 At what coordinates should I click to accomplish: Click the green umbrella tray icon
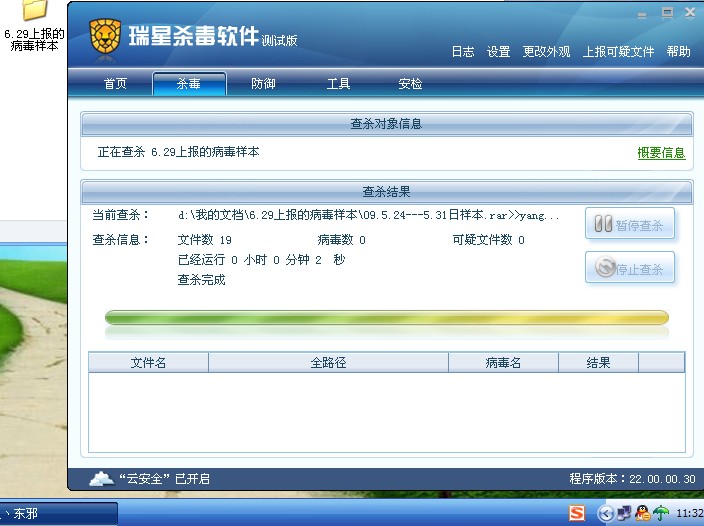coord(661,513)
